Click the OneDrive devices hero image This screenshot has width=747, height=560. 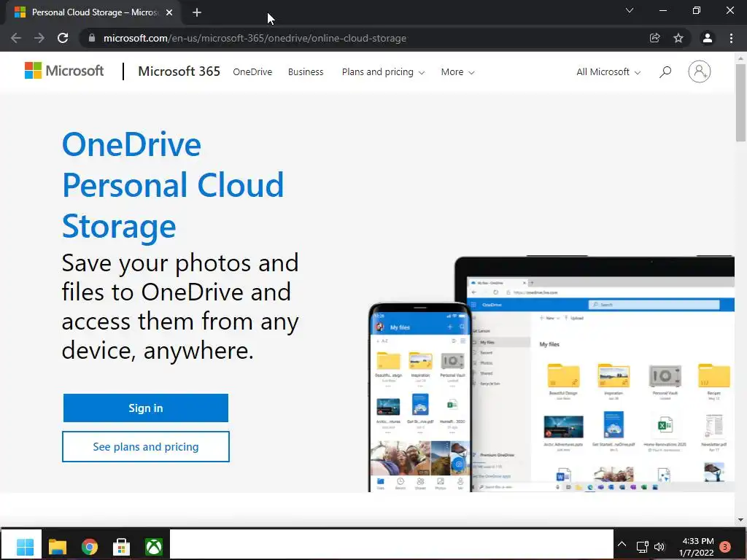coord(551,374)
